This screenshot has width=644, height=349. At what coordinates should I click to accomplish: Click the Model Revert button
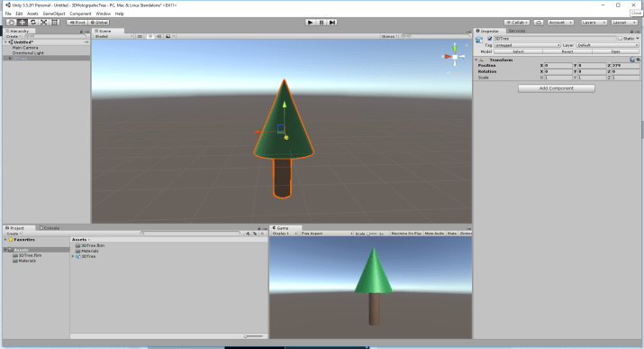[x=567, y=51]
